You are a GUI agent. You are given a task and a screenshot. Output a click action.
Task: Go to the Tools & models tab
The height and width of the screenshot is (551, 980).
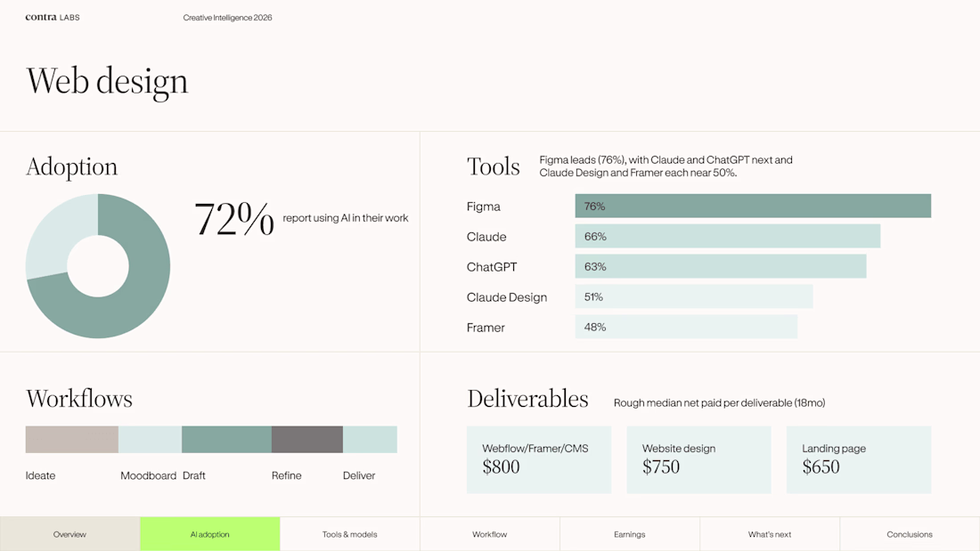[x=350, y=534]
